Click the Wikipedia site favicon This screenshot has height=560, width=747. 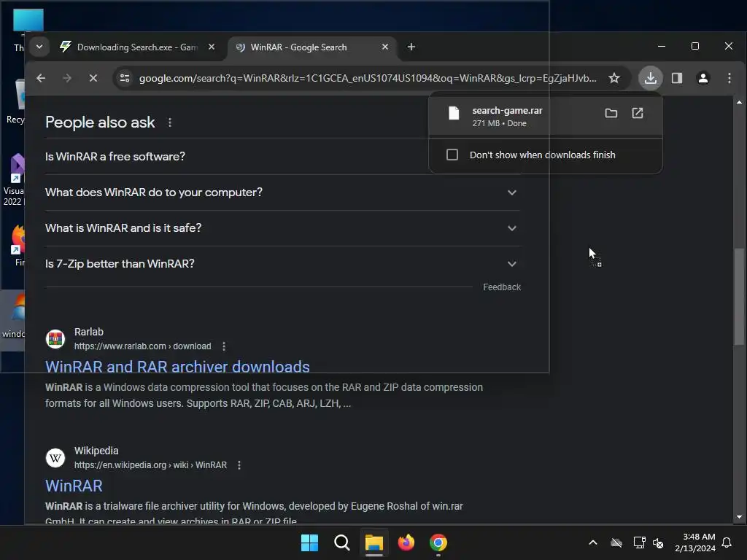55,458
